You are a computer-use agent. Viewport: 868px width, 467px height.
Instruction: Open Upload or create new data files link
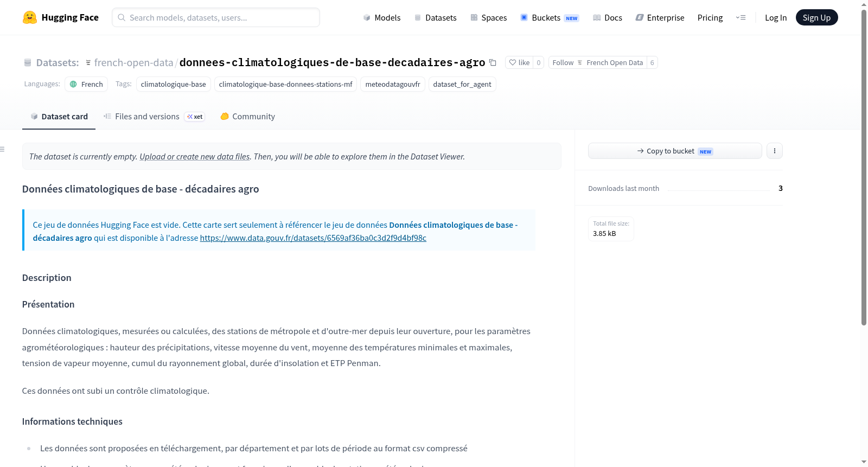(195, 156)
